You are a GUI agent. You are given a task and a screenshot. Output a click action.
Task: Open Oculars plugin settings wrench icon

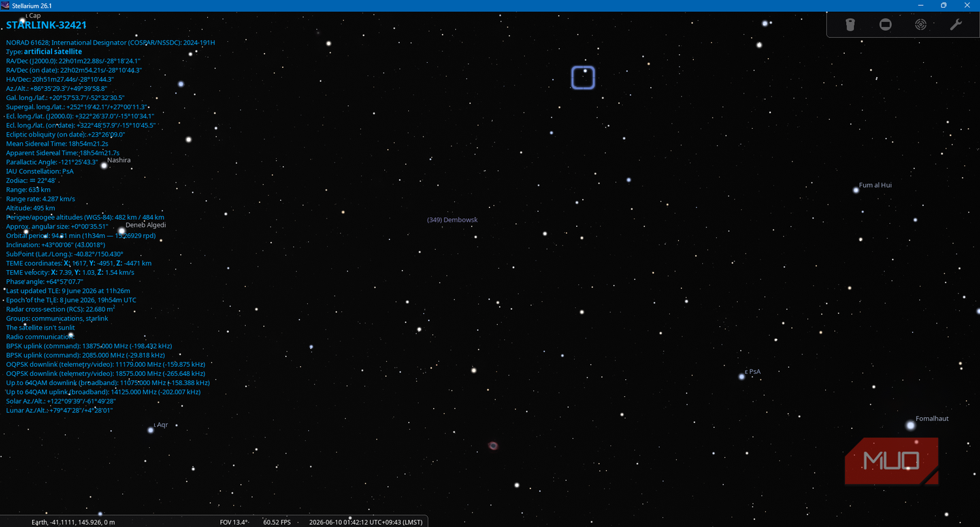click(x=955, y=25)
